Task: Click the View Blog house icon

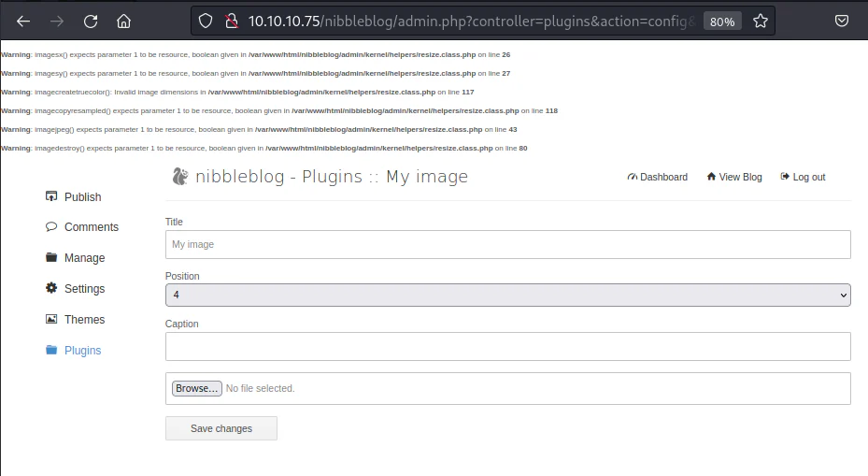Action: point(711,176)
